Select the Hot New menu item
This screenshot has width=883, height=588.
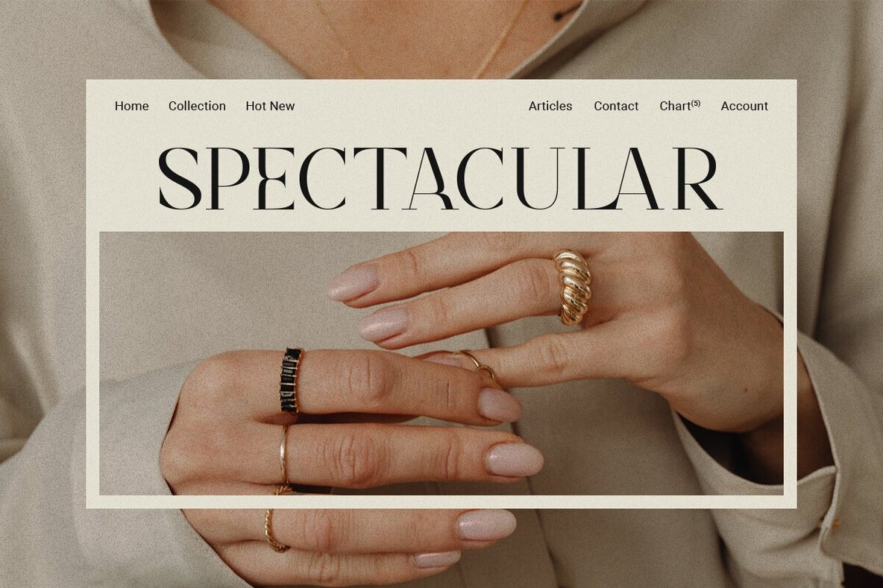point(270,106)
